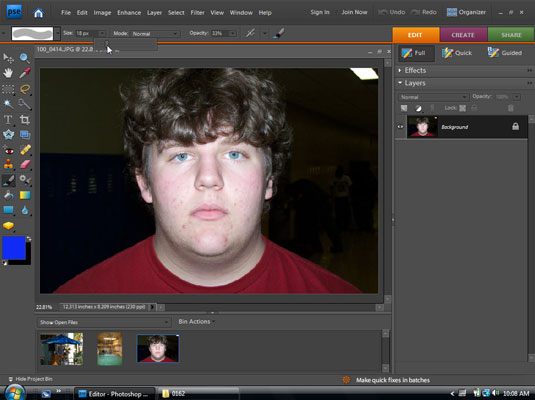535x400 pixels.
Task: Expand the Effects panel
Action: pyautogui.click(x=400, y=70)
